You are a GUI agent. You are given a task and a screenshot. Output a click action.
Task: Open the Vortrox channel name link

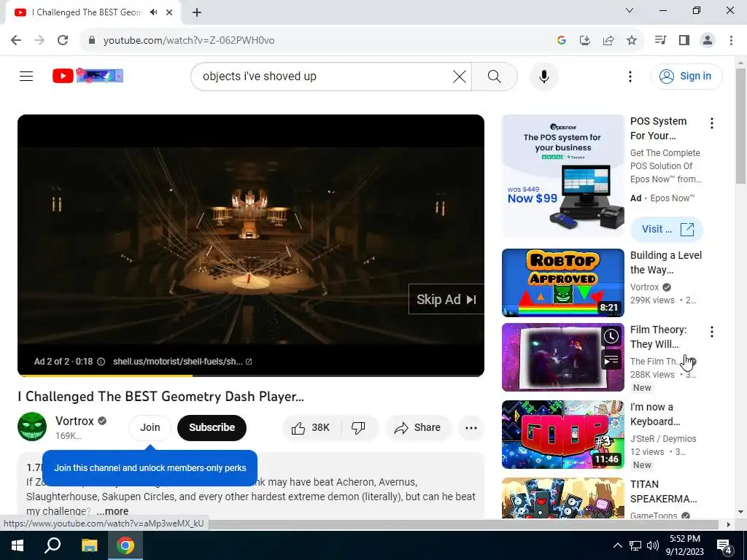coord(74,421)
